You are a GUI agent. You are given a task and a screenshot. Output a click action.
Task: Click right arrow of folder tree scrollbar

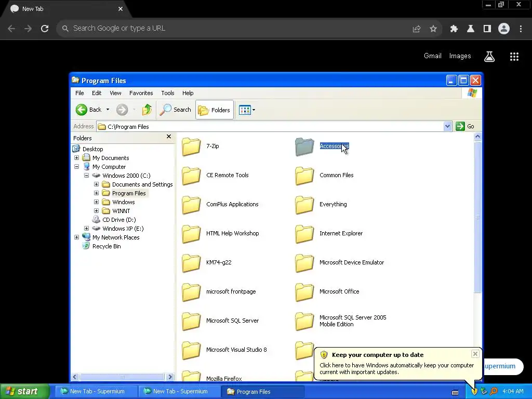coord(170,377)
